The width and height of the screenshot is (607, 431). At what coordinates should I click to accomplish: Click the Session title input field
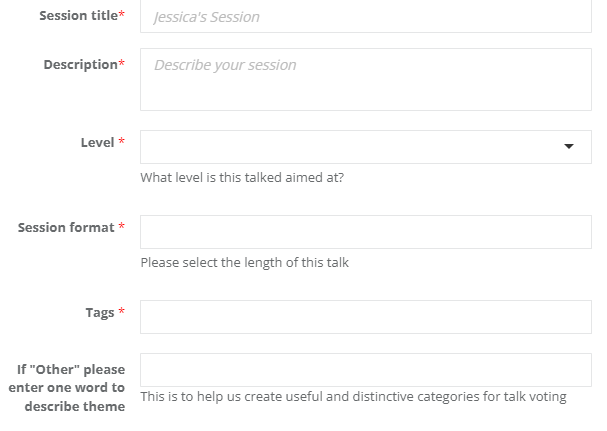coord(366,16)
